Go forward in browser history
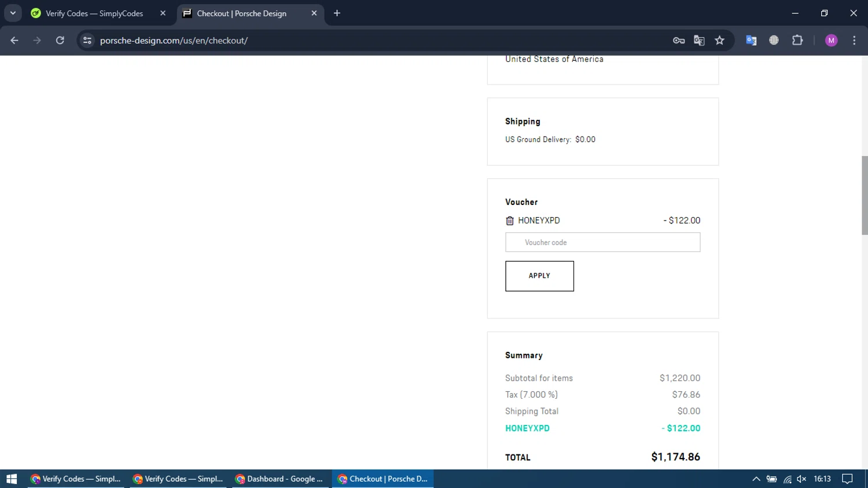Screen dimensions: 868x488 (x=37, y=41)
